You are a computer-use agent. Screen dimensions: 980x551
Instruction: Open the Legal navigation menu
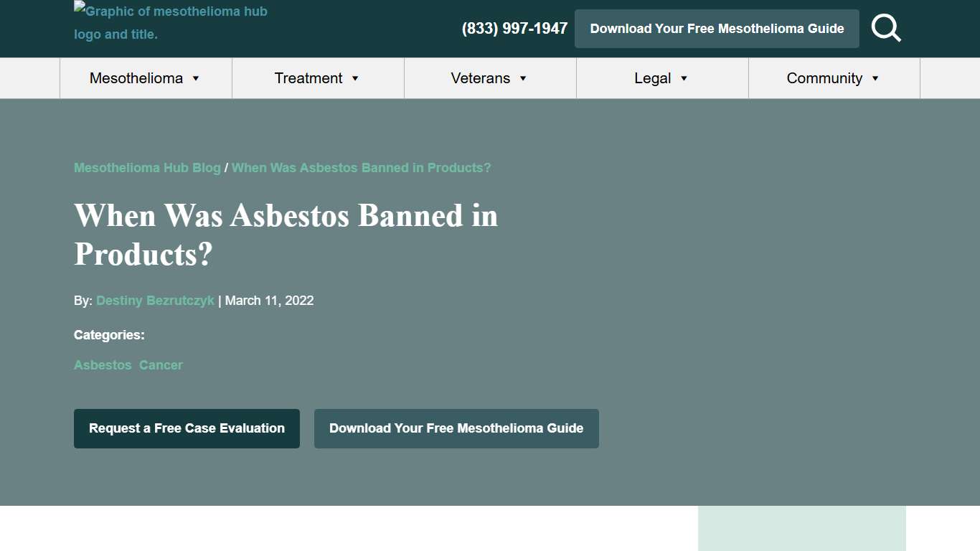pyautogui.click(x=653, y=78)
